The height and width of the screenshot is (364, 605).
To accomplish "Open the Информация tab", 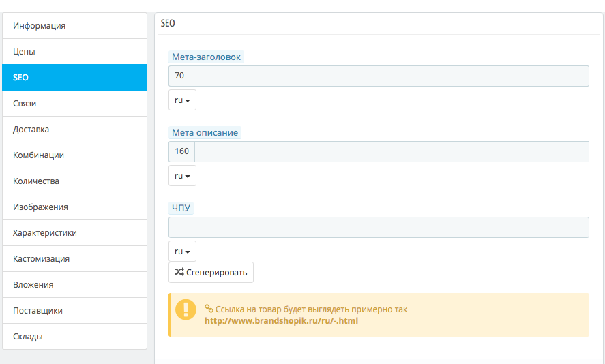I will pos(74,26).
